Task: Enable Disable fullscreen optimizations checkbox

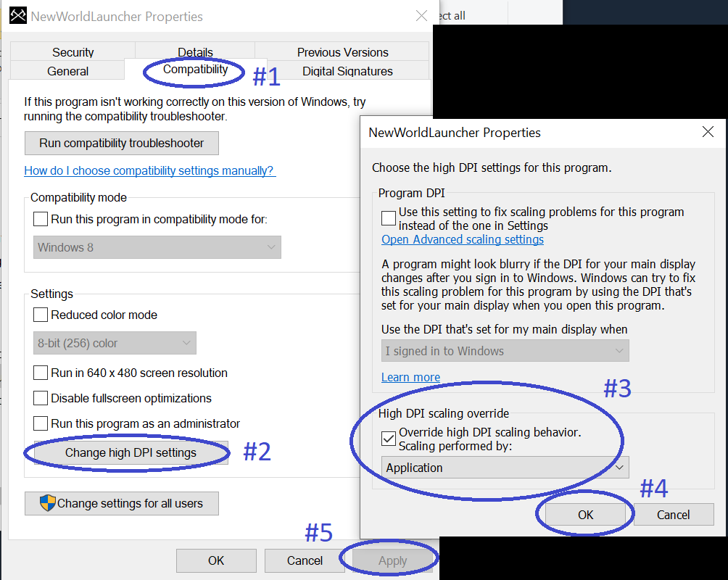Action: pos(41,398)
